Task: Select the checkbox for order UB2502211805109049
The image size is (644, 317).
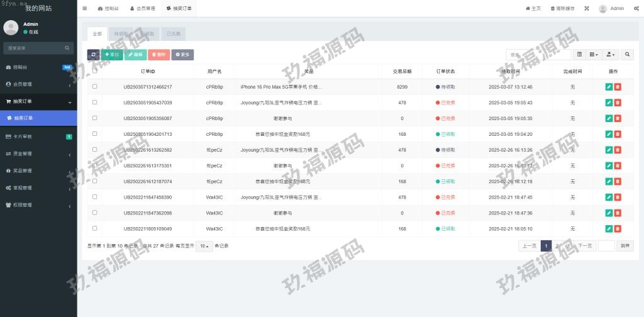Action: click(x=95, y=228)
